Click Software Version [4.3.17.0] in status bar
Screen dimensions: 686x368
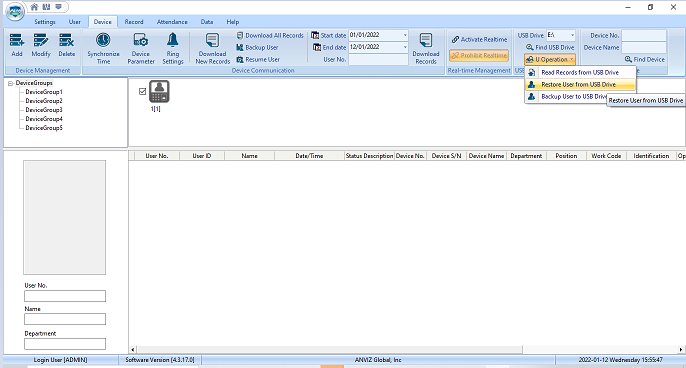[160, 360]
